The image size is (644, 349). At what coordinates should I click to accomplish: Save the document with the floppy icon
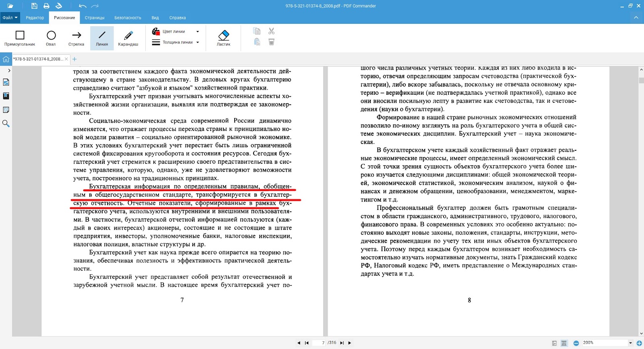[34, 6]
